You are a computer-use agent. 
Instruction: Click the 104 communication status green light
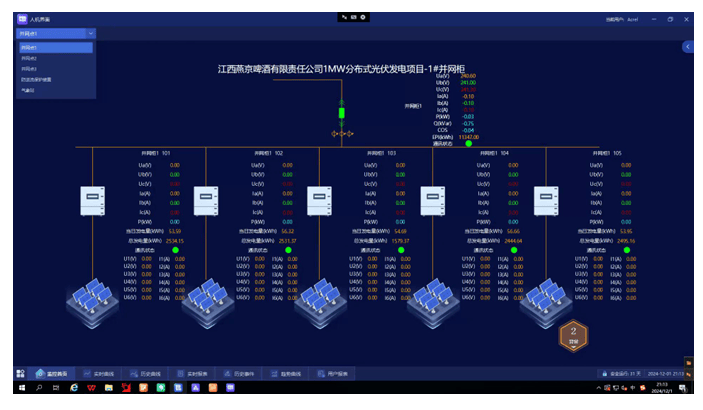514,250
